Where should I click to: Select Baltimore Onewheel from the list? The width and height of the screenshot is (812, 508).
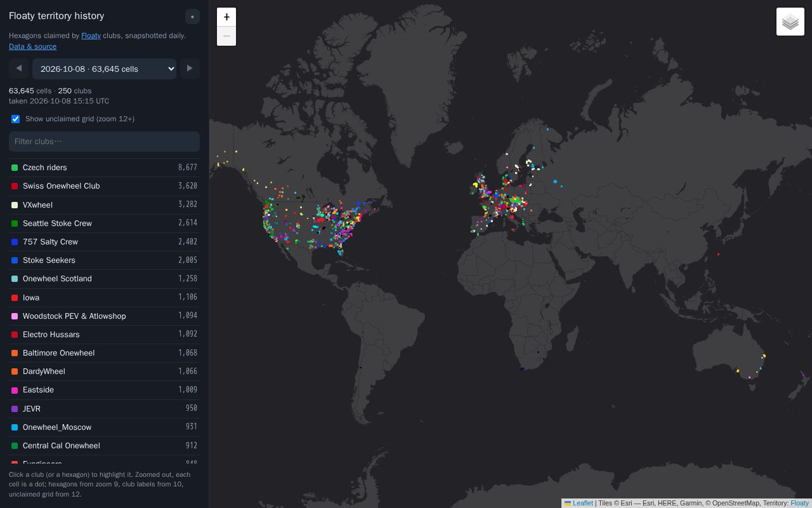point(104,353)
